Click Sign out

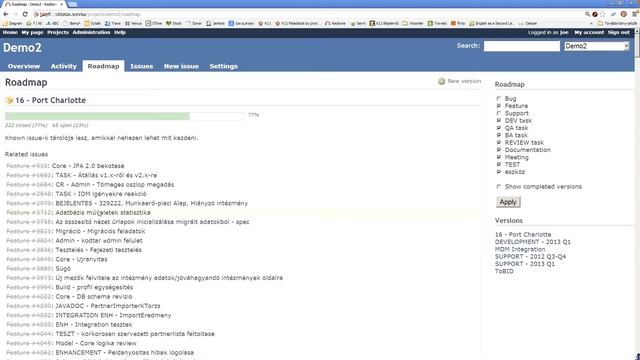coord(618,32)
